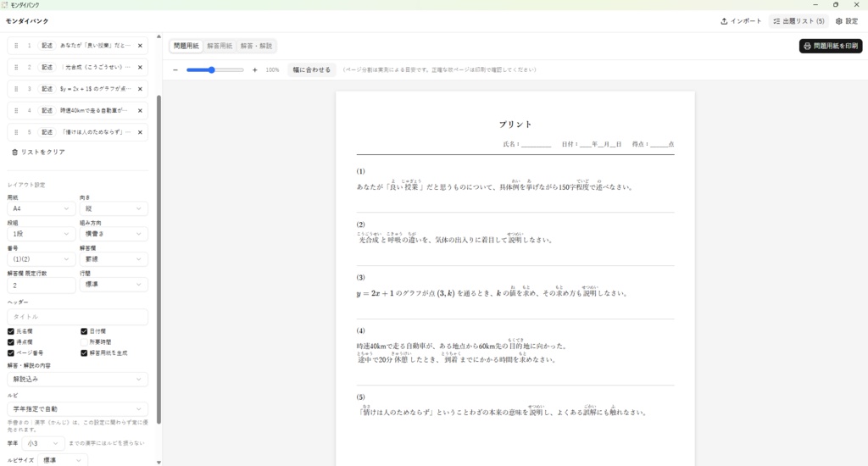Remove question 1 with its X icon
Screen dimensions: 868x466
point(140,46)
